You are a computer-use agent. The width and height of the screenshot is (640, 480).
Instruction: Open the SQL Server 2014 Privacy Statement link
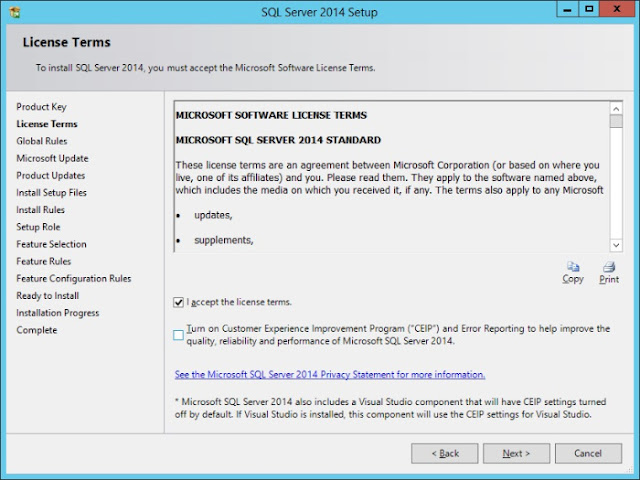(330, 374)
